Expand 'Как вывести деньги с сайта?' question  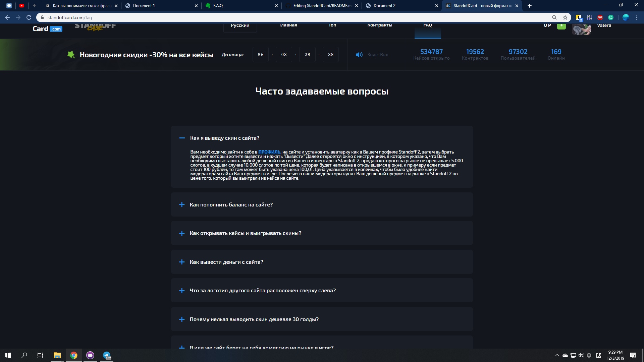182,262
